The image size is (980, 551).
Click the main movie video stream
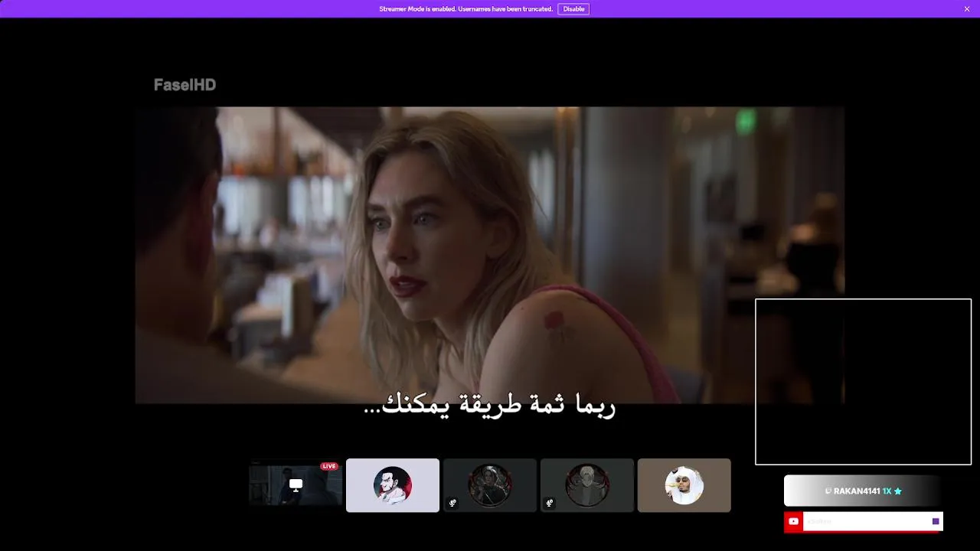pos(490,255)
